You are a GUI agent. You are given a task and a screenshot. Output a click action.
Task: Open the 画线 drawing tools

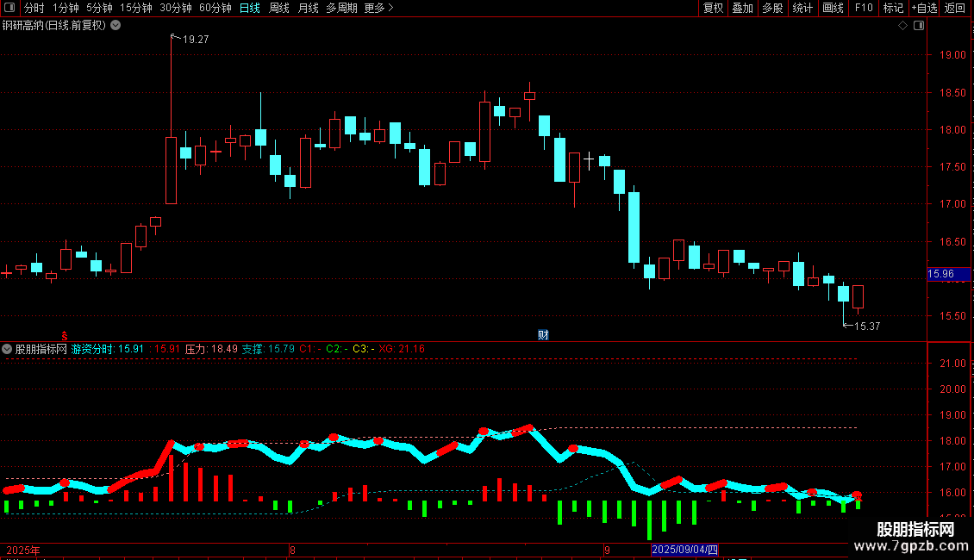click(x=833, y=8)
